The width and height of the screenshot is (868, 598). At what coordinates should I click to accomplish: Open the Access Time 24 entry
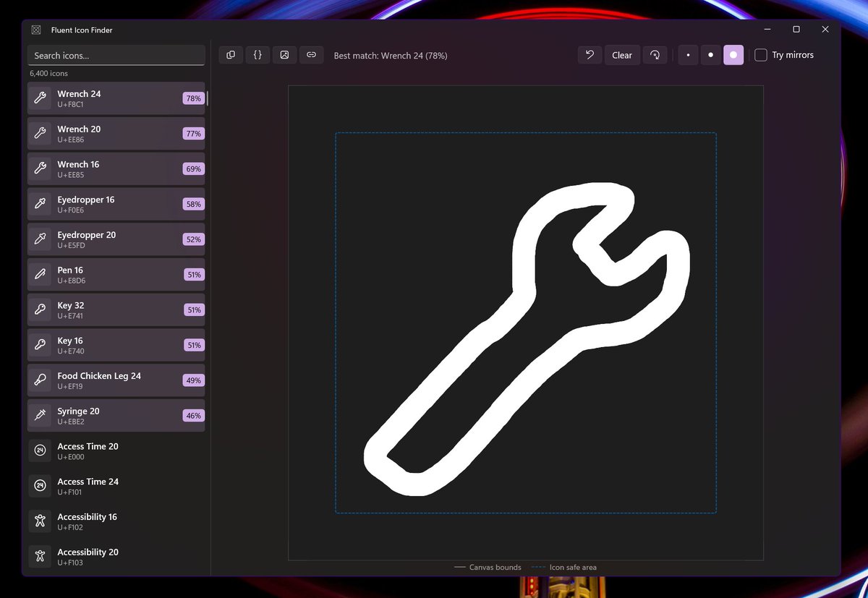pyautogui.click(x=116, y=486)
